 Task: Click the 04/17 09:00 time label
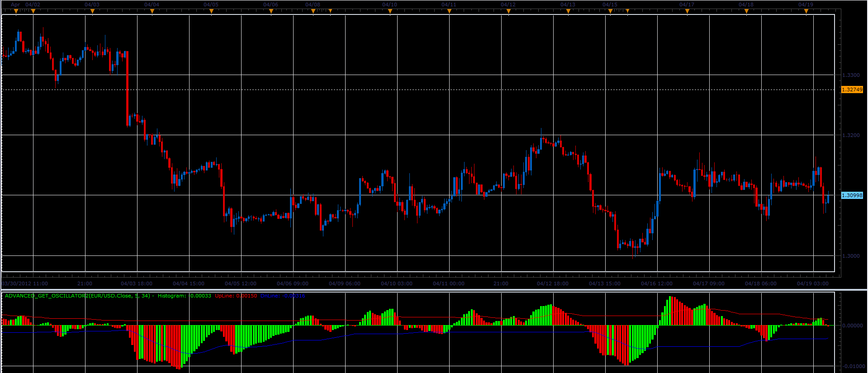[x=709, y=283]
